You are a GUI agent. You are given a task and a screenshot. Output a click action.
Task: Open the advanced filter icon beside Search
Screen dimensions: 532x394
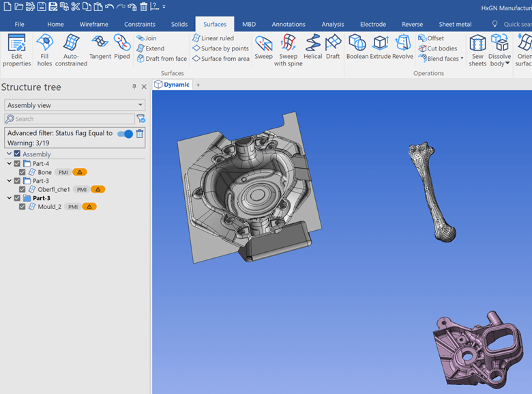coord(141,119)
